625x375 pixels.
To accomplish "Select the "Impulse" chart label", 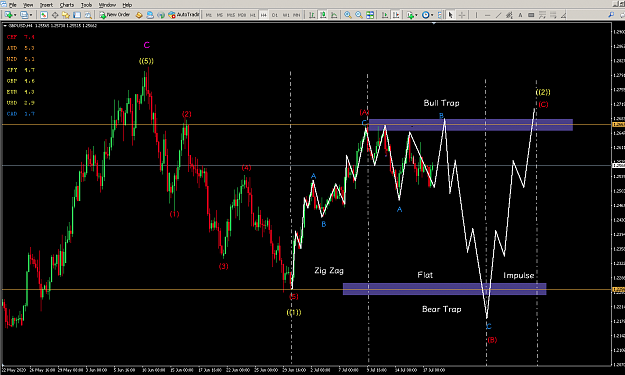I will coord(518,275).
